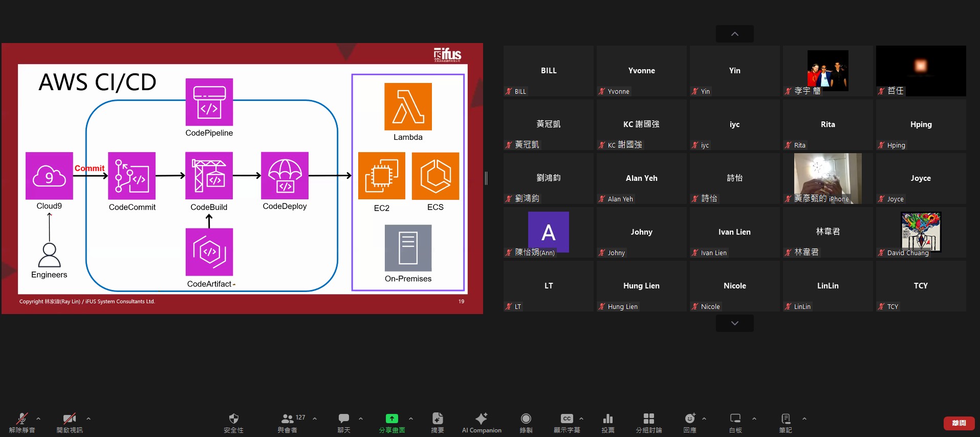980x437 pixels.
Task: Open the 白板 whiteboard
Action: (735, 423)
